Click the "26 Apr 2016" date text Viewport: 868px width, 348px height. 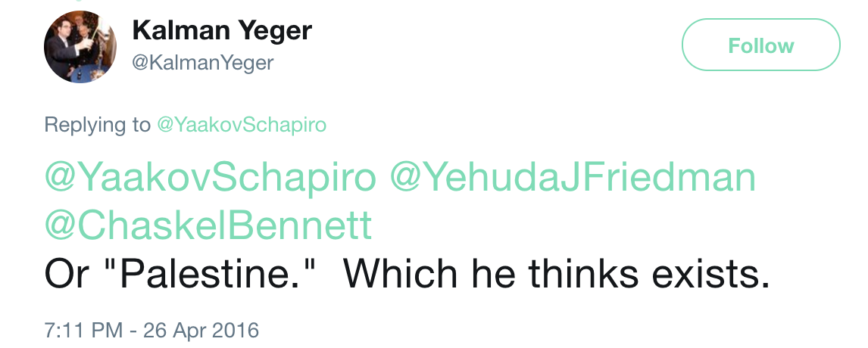coord(201,331)
